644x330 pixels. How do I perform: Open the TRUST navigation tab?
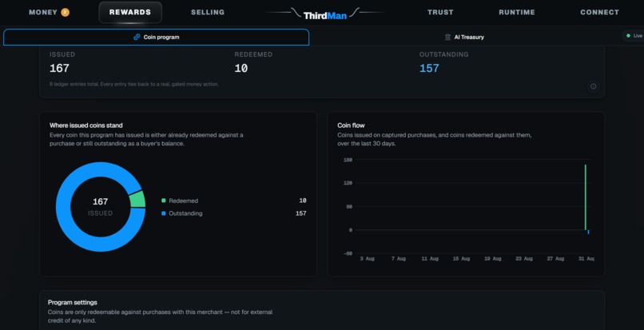tap(440, 12)
